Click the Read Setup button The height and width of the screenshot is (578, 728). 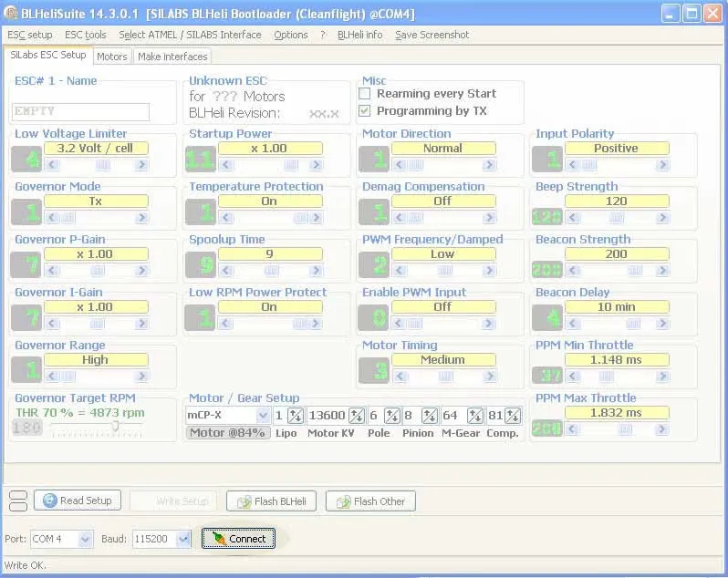click(x=78, y=501)
